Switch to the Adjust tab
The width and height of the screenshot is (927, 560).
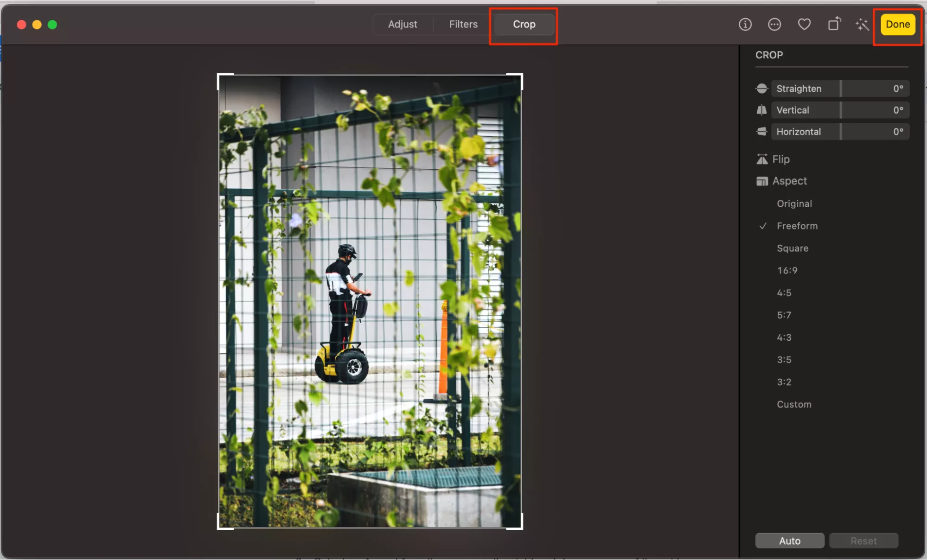coord(402,24)
